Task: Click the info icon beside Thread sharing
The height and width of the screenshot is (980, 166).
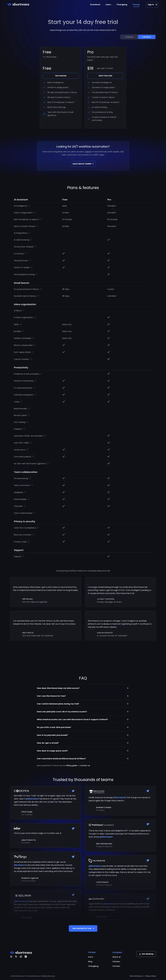Action: click(x=30, y=478)
